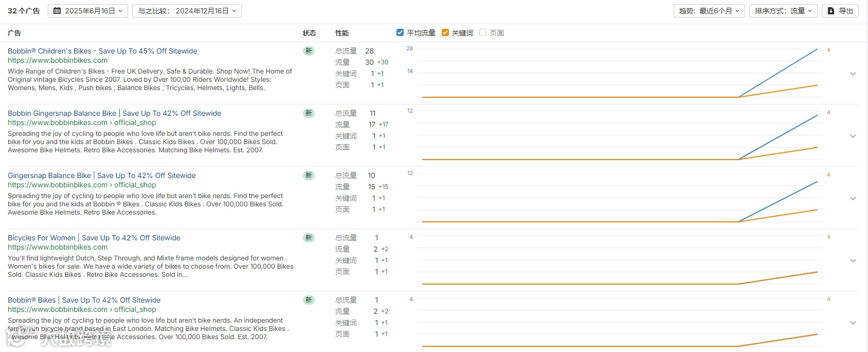The height and width of the screenshot is (352, 868).
Task: Visit URL under Bobbin Children's Bikes ad
Action: click(x=58, y=60)
